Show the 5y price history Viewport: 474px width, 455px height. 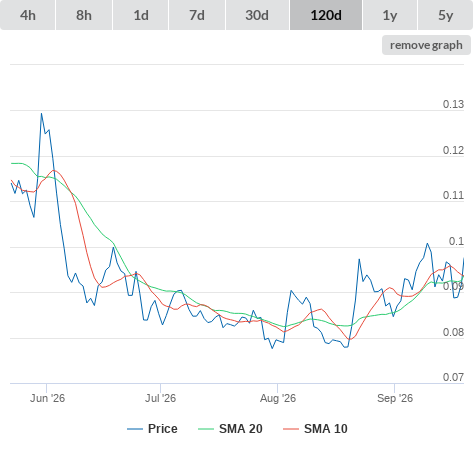[446, 15]
